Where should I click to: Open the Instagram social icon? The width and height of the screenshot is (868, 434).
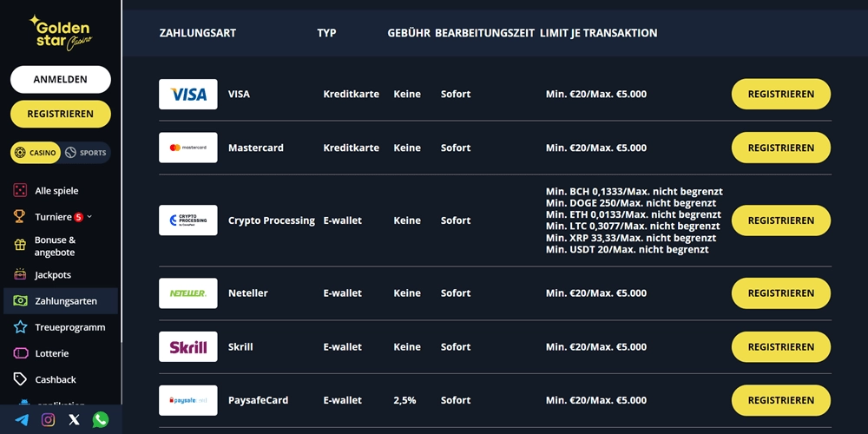click(49, 420)
